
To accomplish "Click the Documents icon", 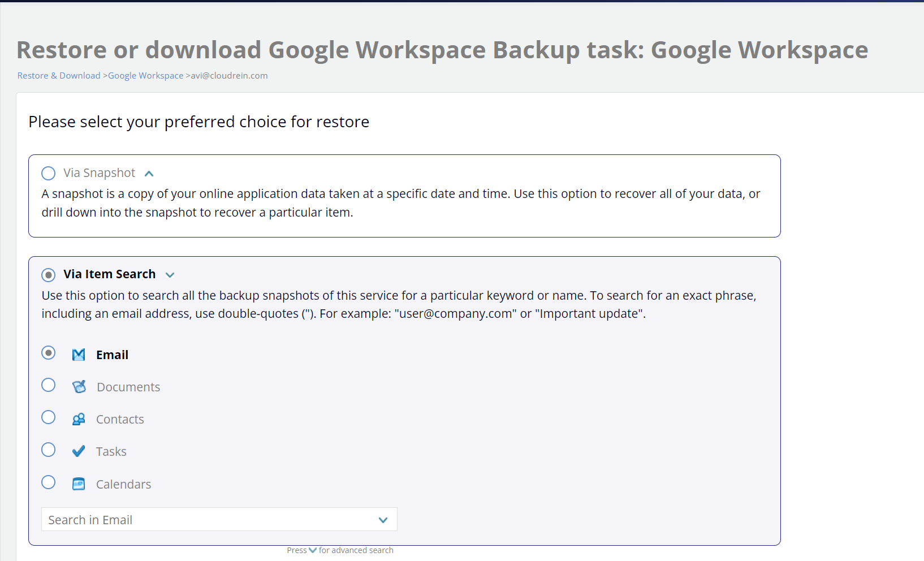I will [79, 387].
